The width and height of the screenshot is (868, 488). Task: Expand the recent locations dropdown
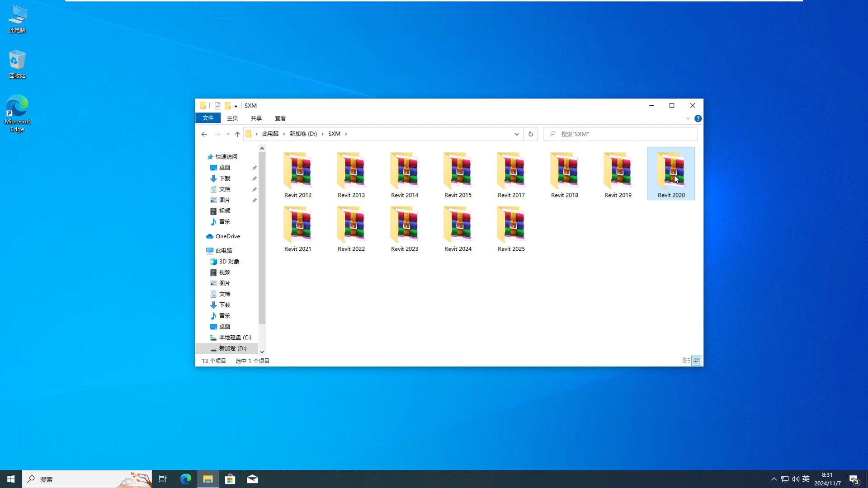[228, 134]
